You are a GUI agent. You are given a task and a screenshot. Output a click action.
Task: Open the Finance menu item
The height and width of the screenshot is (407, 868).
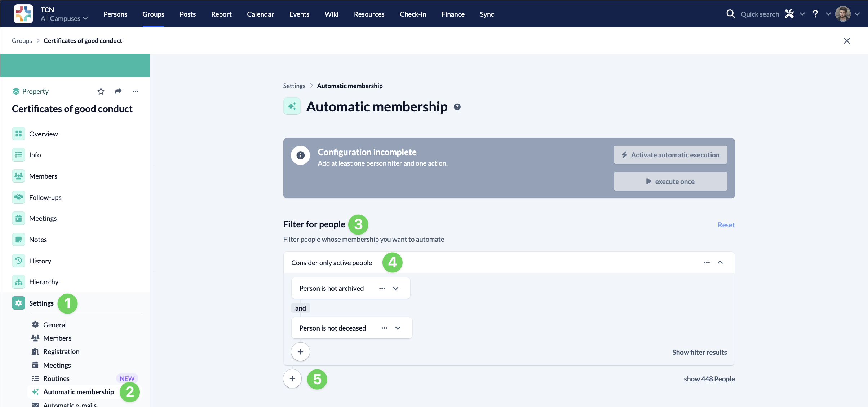[x=453, y=14]
